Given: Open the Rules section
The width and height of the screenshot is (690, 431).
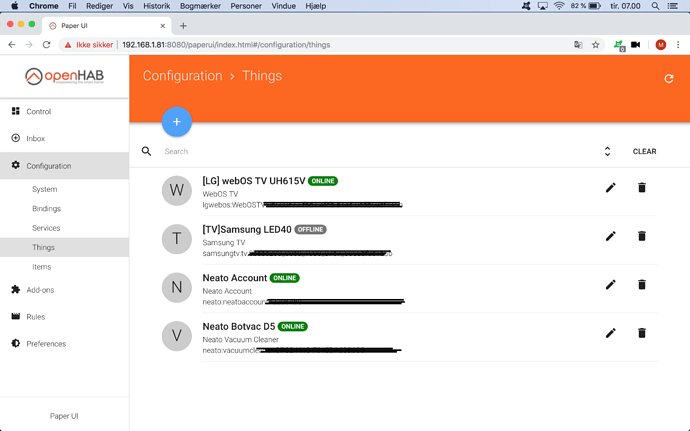Looking at the screenshot, I should tap(64, 317).
